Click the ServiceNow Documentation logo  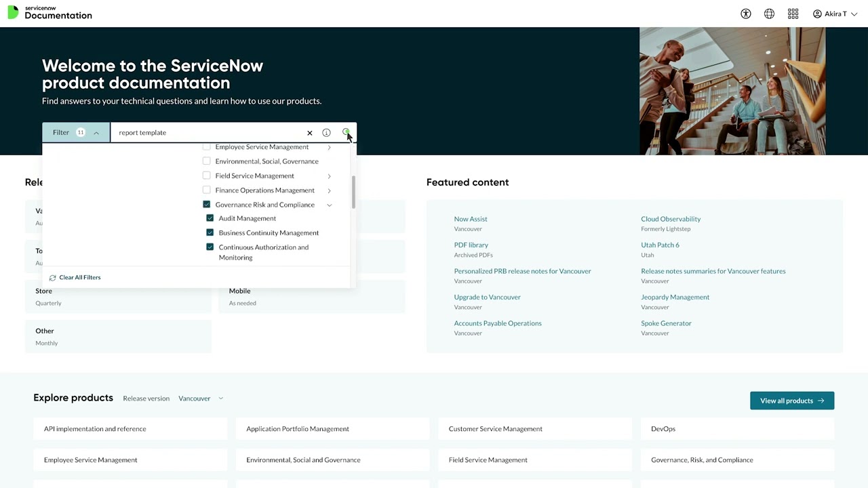(x=50, y=13)
